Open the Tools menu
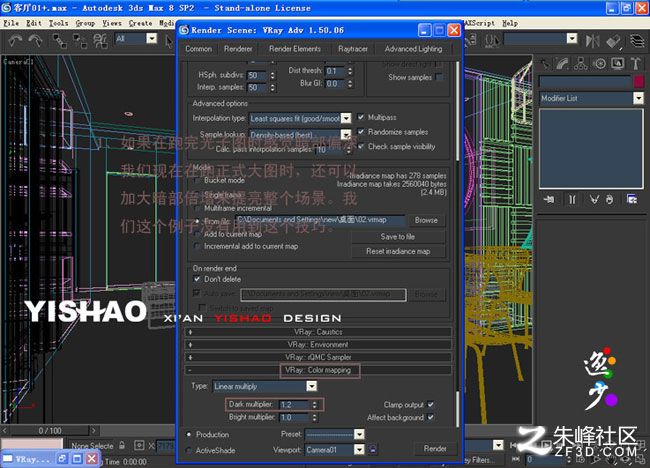This screenshot has height=468, width=650. [58, 23]
